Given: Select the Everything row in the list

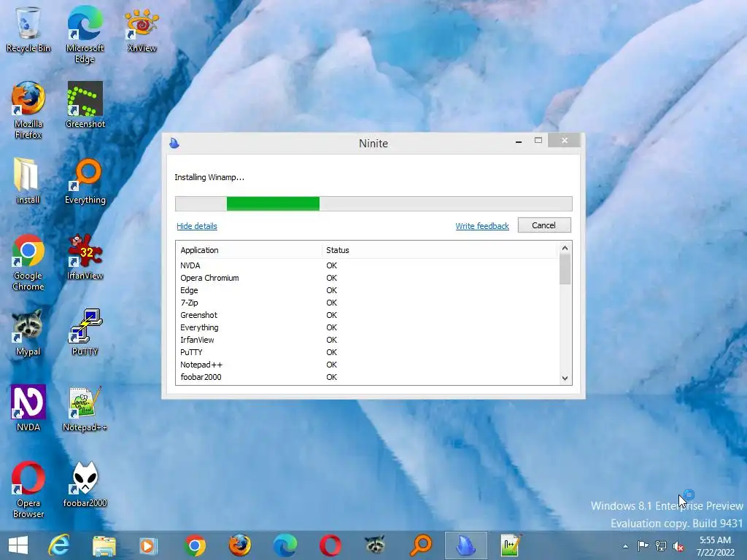Looking at the screenshot, I should point(368,327).
